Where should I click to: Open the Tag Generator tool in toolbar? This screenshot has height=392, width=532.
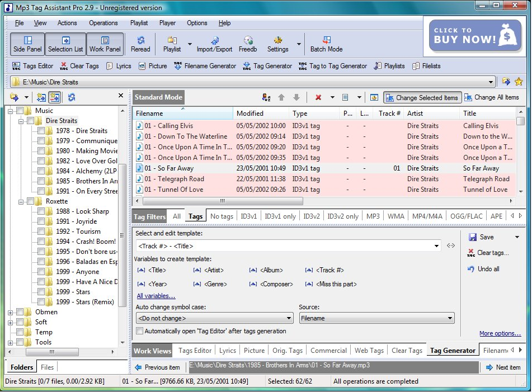[267, 66]
